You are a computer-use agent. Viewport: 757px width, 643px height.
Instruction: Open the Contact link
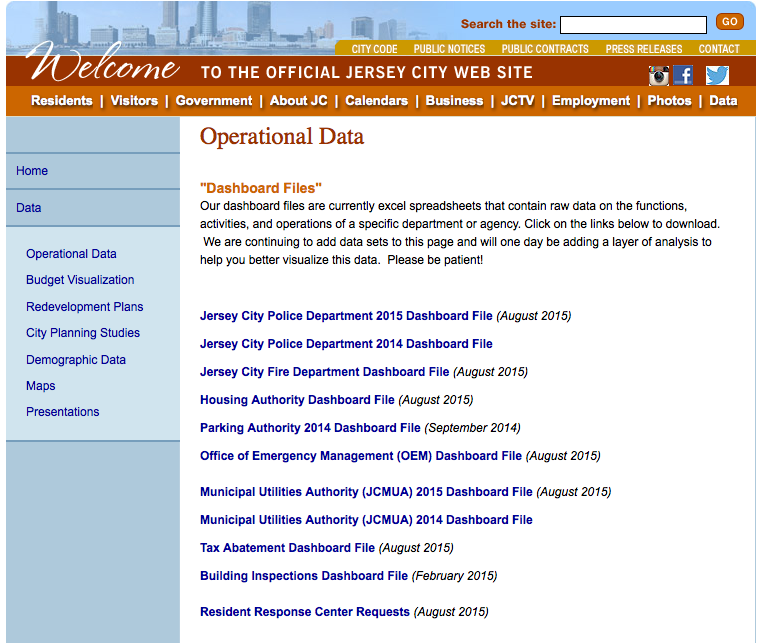[x=719, y=49]
